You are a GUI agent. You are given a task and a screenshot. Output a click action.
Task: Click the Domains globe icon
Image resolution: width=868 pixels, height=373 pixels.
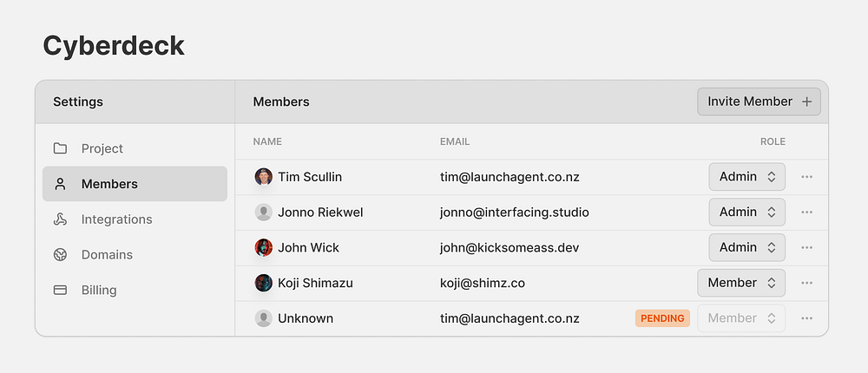(x=60, y=255)
